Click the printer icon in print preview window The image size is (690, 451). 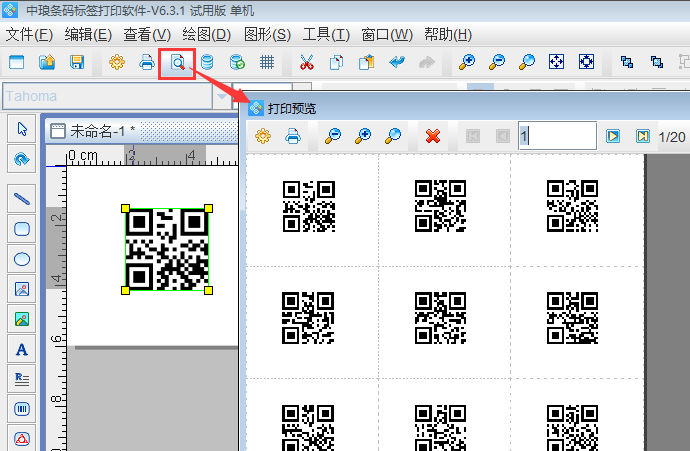(293, 135)
